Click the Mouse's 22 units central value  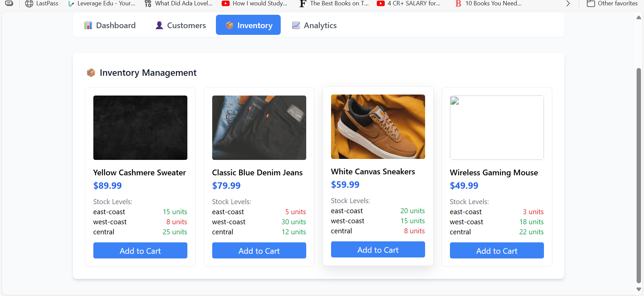[x=532, y=232]
